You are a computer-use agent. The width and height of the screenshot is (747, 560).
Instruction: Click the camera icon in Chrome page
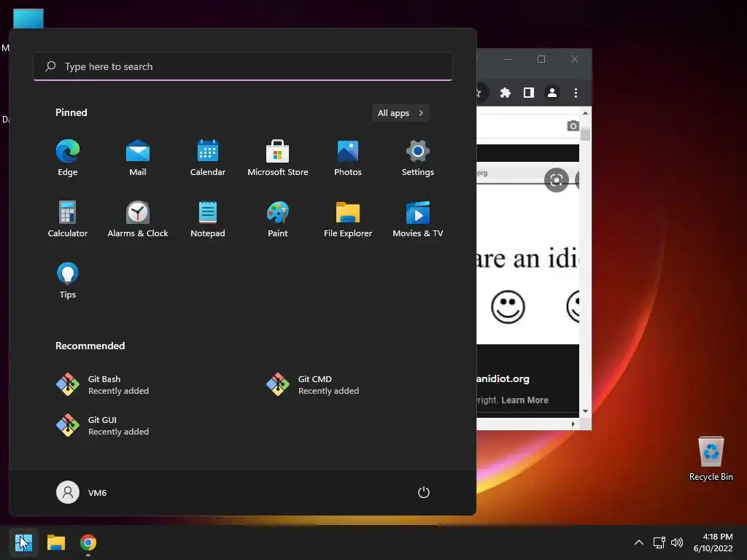[x=573, y=125]
